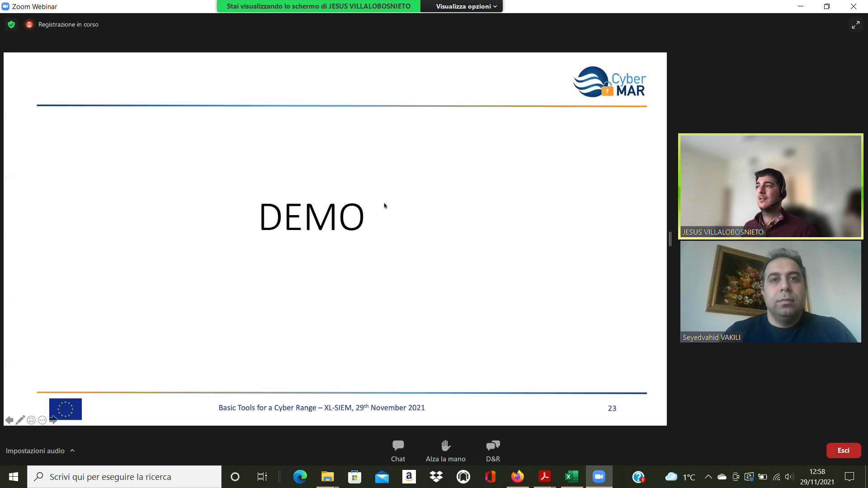Click the Esci button to leave the webinar
The height and width of the screenshot is (488, 868).
pos(843,450)
